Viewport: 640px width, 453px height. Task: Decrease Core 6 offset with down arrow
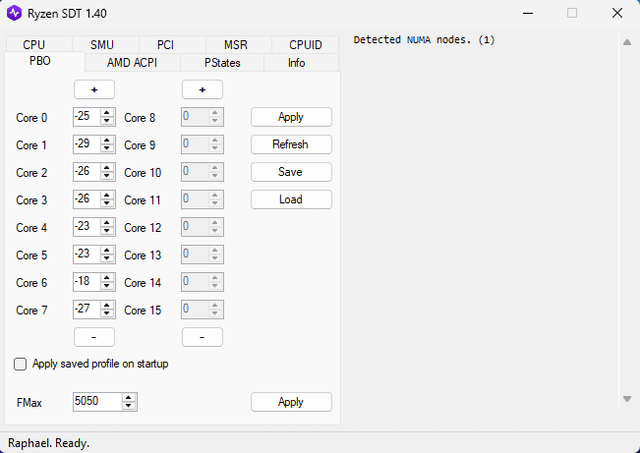click(107, 286)
